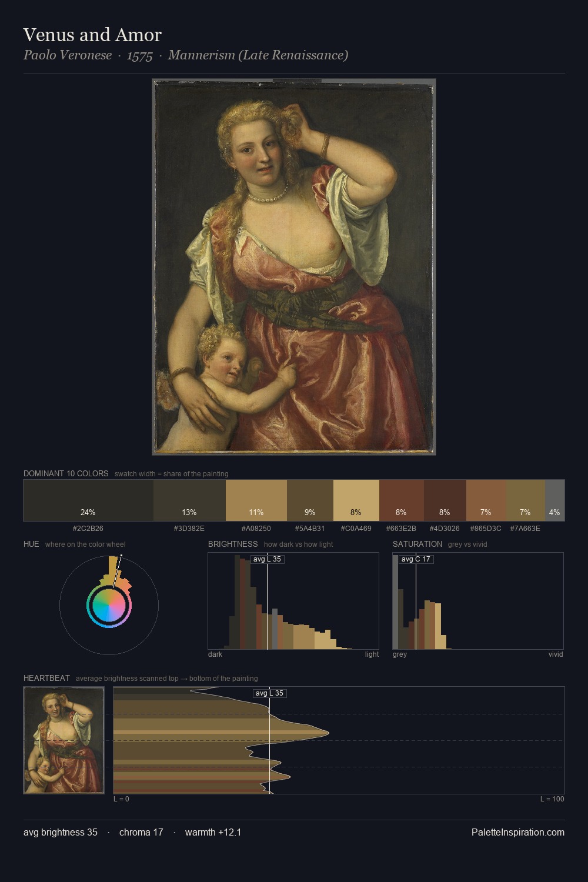Click 'swatch width = share of the painting' caption
Image resolution: width=588 pixels, height=882 pixels.
point(172,474)
